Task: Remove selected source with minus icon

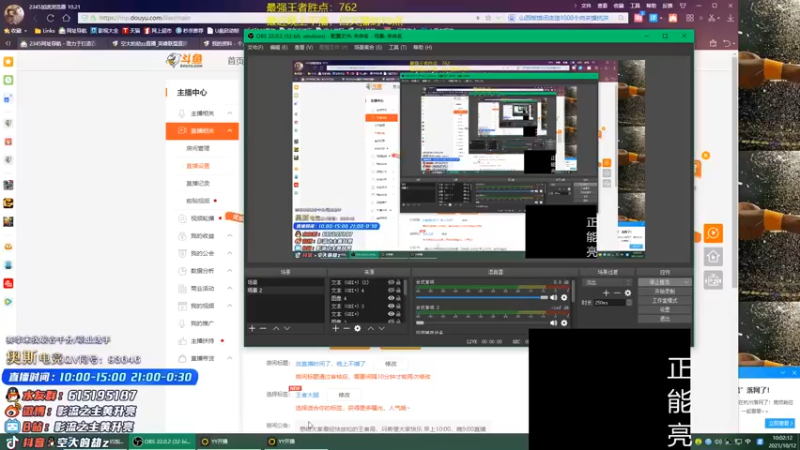Action: pos(346,329)
